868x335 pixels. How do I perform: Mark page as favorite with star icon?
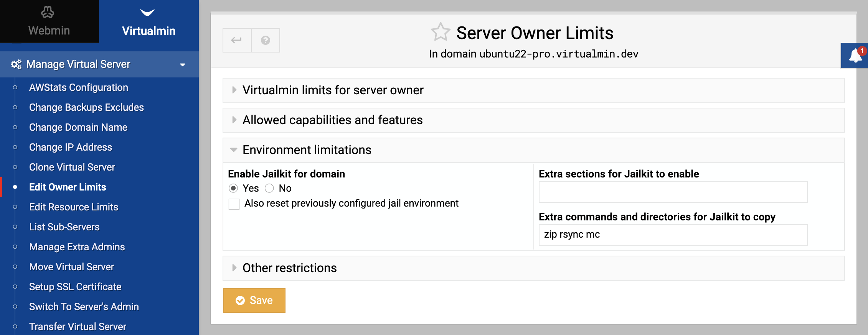coord(440,32)
